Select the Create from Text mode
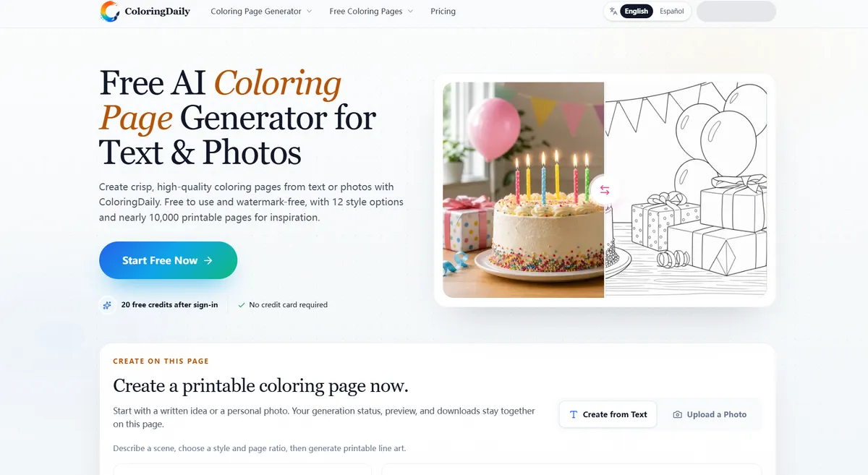The image size is (868, 475). pos(608,414)
